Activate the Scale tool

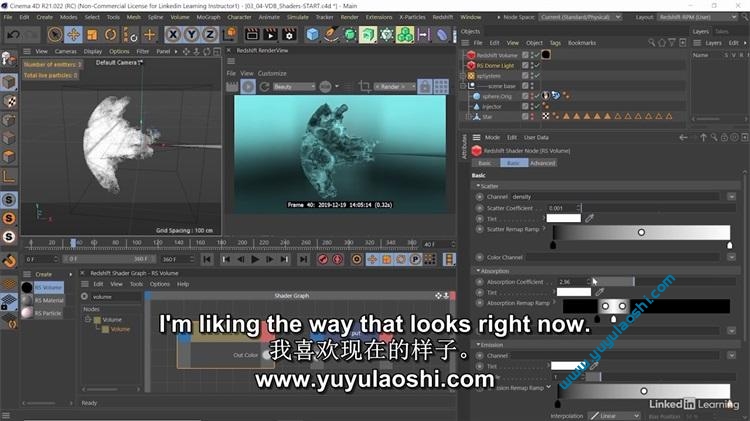coord(92,34)
